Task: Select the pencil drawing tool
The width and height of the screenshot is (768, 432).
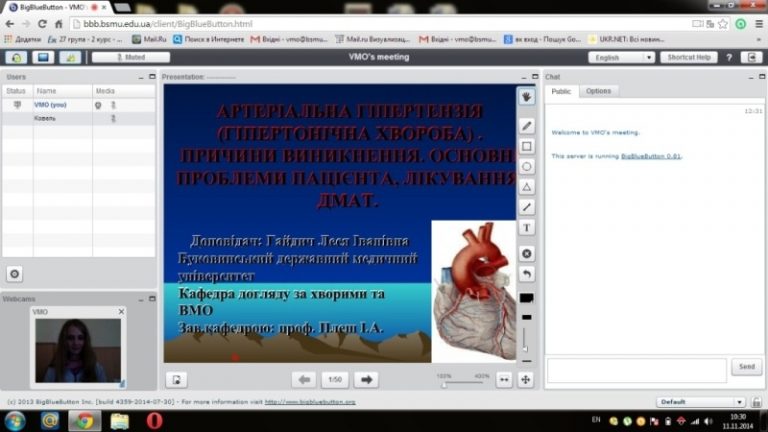Action: point(527,126)
